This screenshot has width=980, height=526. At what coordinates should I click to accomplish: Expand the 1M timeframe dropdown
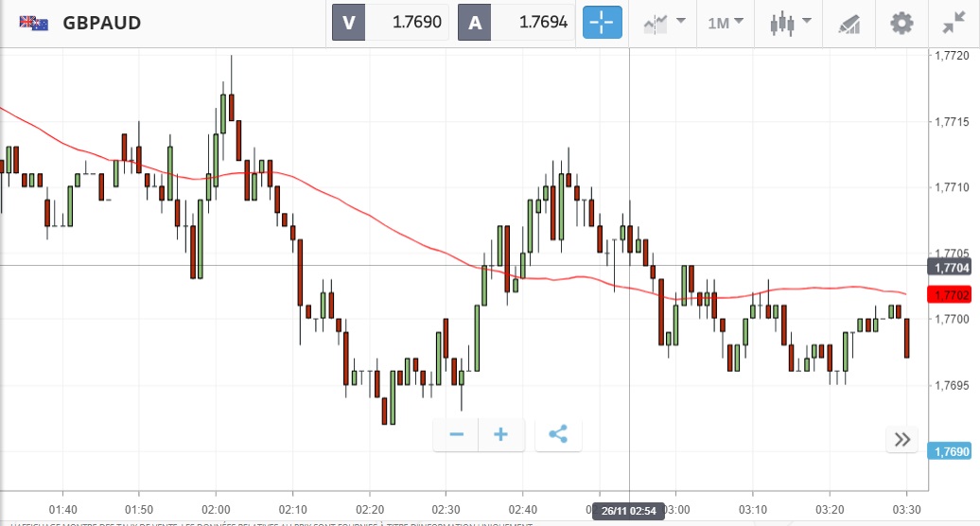point(726,23)
